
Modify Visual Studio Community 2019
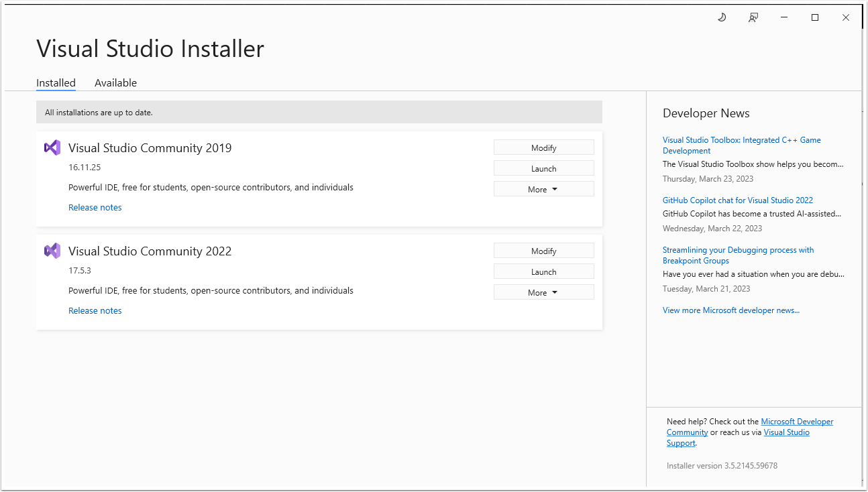(x=544, y=147)
